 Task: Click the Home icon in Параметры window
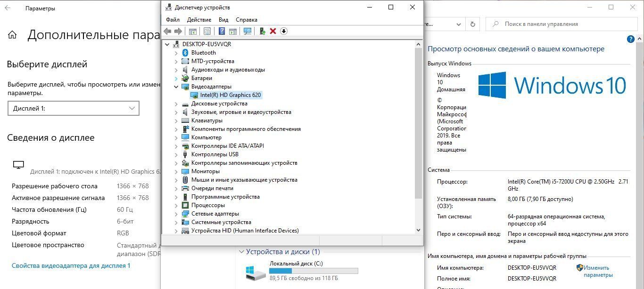[13, 35]
